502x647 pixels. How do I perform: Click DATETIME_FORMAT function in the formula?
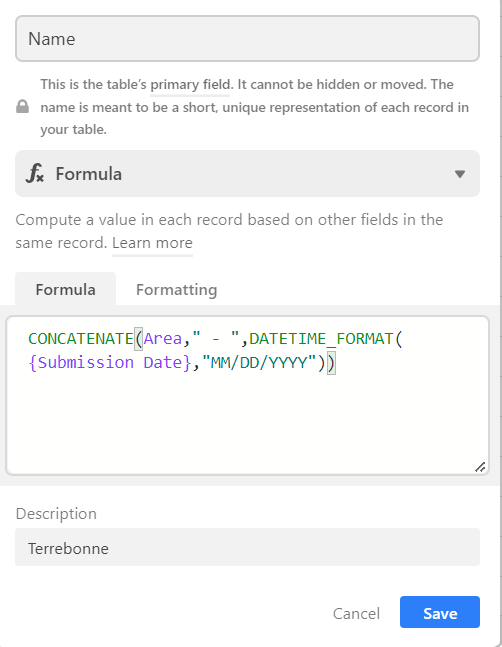(321, 339)
